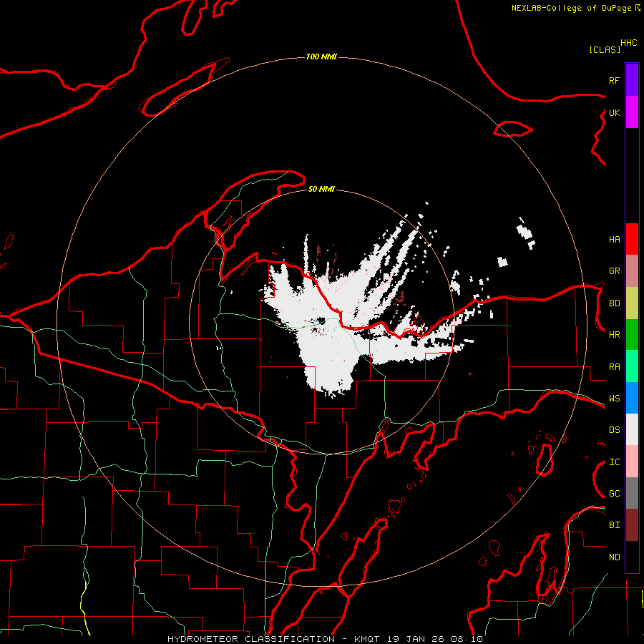Click the [CLAS] units label
644x644 pixels.
(x=605, y=49)
